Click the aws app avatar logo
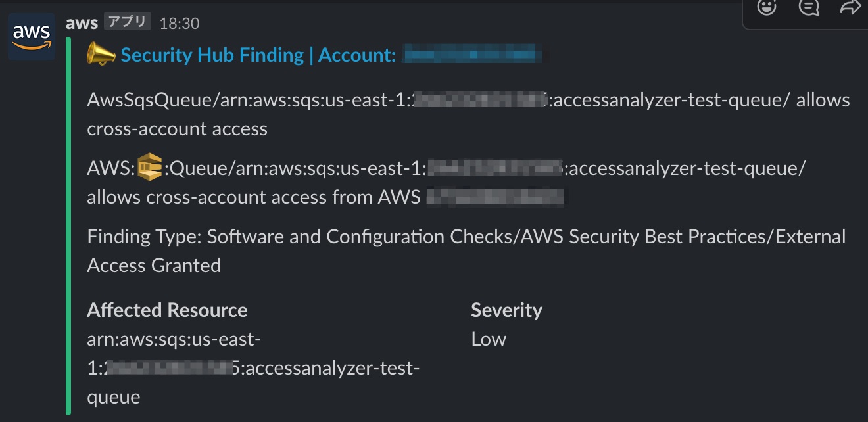868x422 pixels. (x=32, y=36)
